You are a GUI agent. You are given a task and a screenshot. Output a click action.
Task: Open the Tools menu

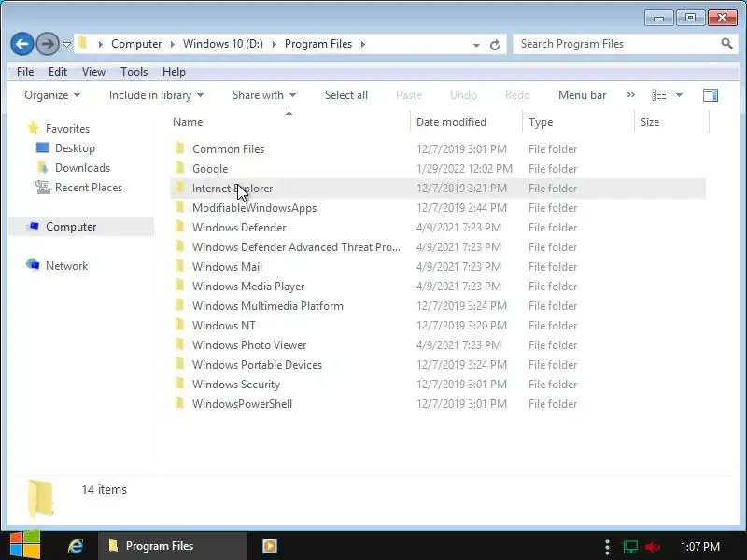[x=134, y=72]
